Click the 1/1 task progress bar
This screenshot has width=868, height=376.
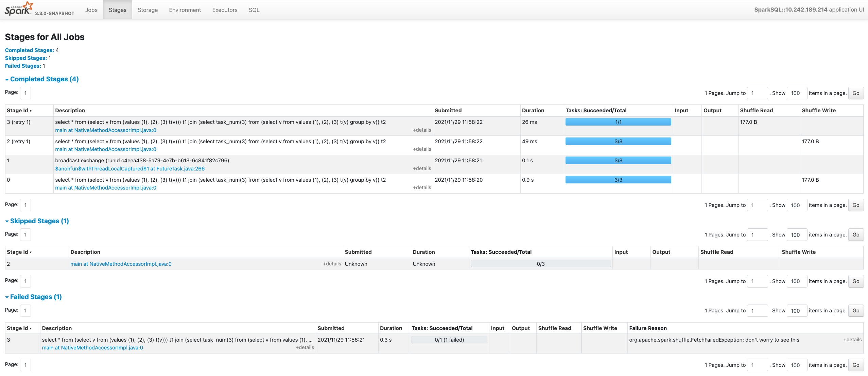(618, 122)
